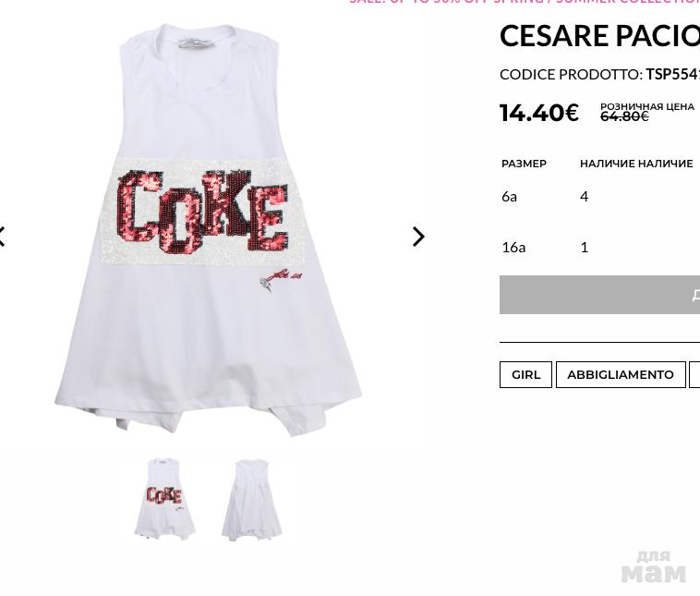700x596 pixels.
Task: Click the product code TSP554
Action: tap(672, 74)
